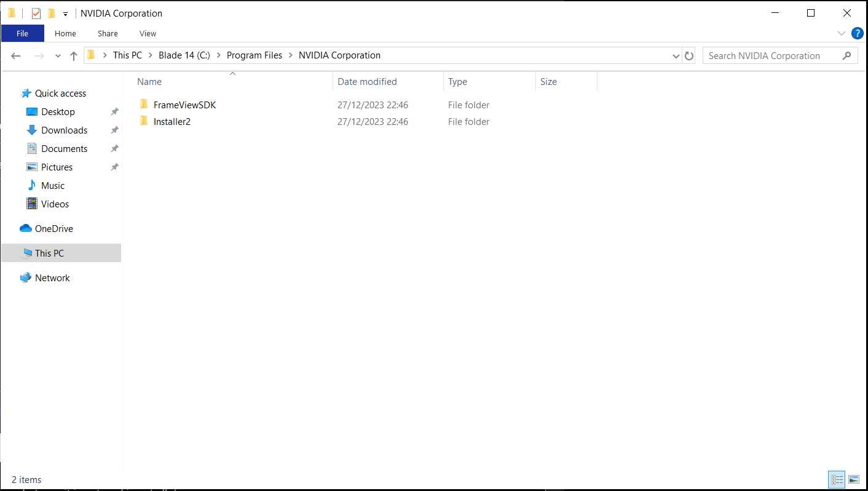Open Network in the navigation pane

click(52, 278)
